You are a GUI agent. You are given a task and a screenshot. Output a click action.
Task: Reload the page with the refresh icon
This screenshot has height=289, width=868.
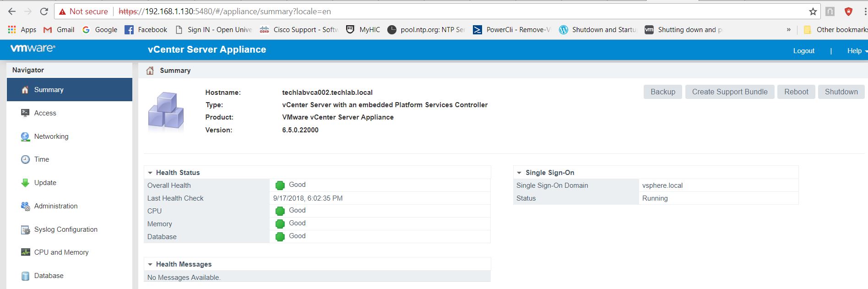(x=44, y=11)
